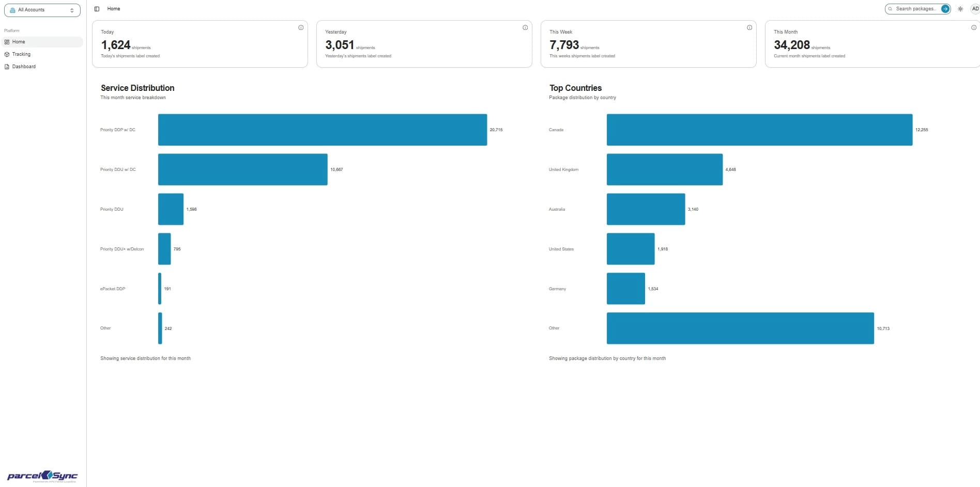Click the Priority DDP w/ DC bar
This screenshot has height=487, width=980.
tap(323, 130)
